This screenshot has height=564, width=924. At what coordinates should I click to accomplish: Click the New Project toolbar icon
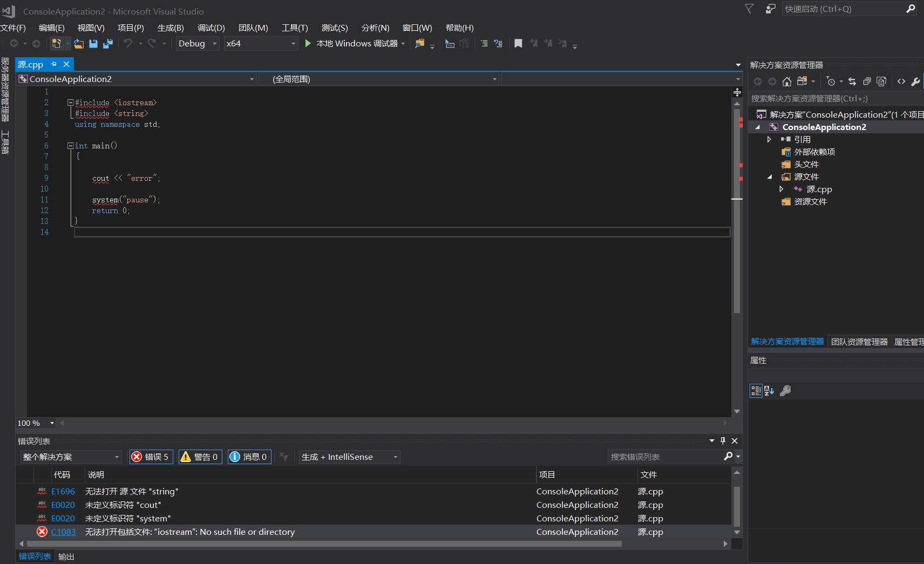[x=57, y=44]
